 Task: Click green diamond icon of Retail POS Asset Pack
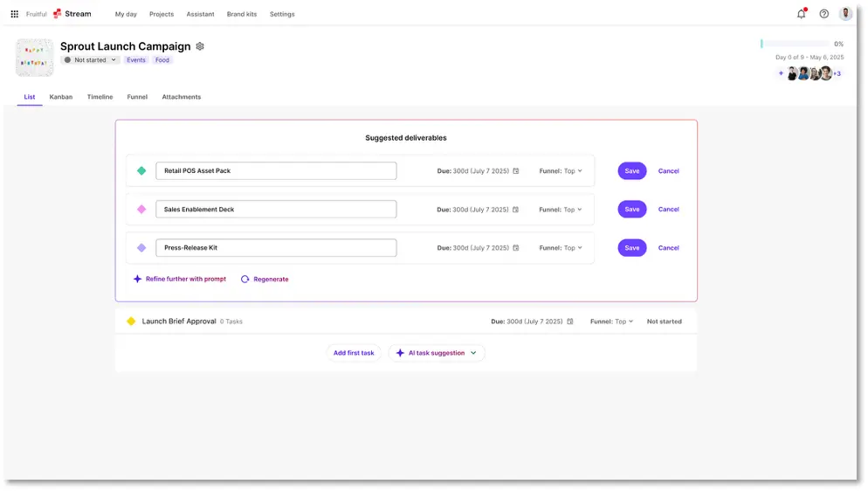pos(141,171)
